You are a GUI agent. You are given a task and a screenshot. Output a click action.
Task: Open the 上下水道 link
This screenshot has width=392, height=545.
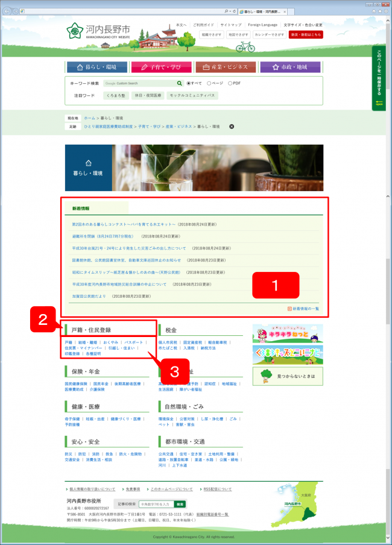(180, 465)
